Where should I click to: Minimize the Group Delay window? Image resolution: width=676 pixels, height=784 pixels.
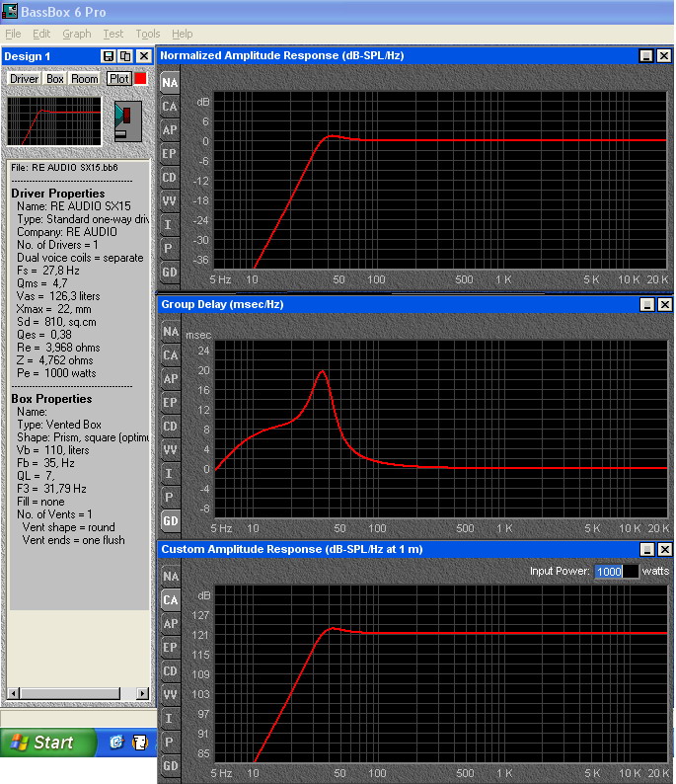[x=647, y=304]
